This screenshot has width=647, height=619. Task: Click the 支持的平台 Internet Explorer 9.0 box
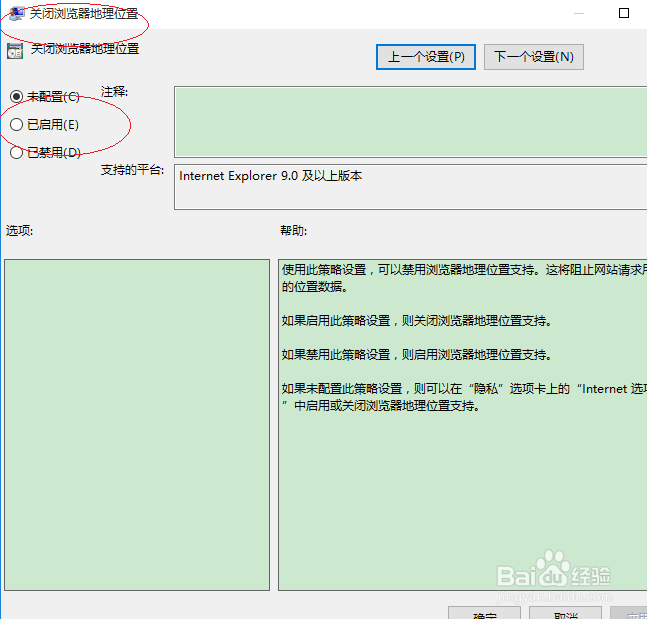point(411,187)
